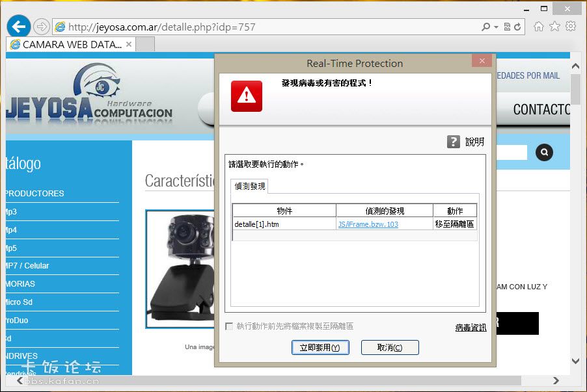Click the vertical scrollbar thumb
This screenshot has width=587, height=392.
(x=575, y=90)
